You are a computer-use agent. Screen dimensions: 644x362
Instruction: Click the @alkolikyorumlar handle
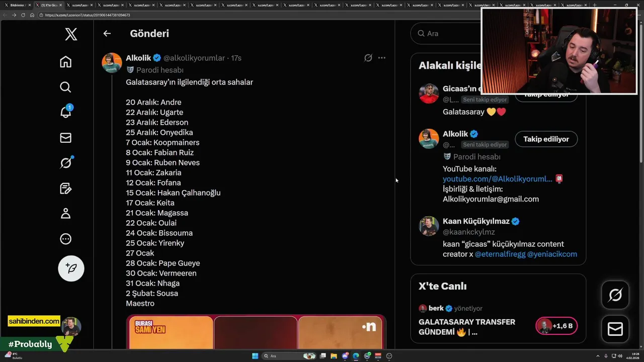pyautogui.click(x=194, y=58)
